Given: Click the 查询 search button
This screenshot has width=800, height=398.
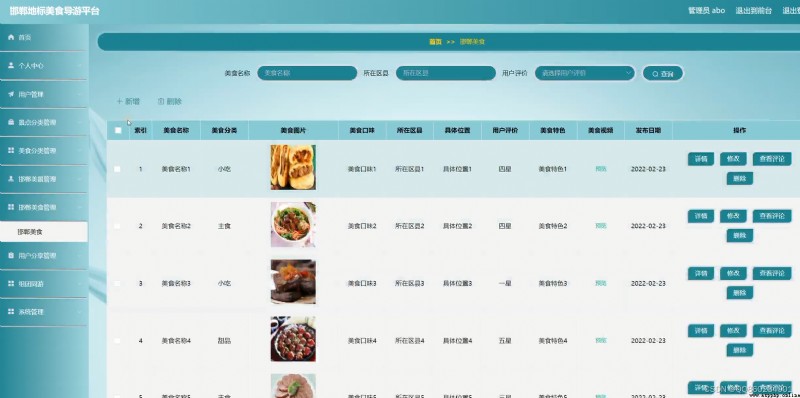Looking at the screenshot, I should 663,73.
